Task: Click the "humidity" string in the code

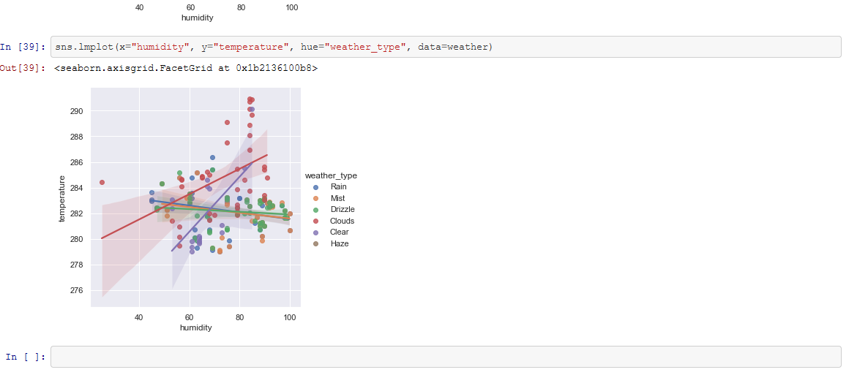Action: click(160, 47)
